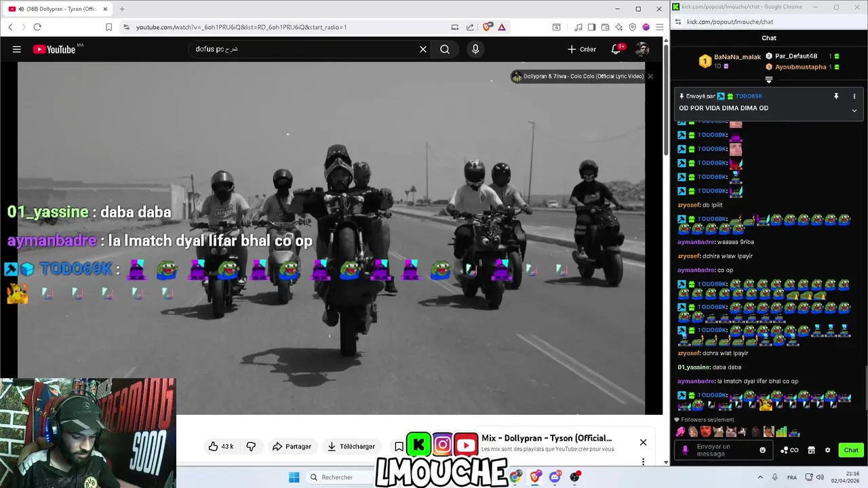Open BaNaNa_malak in the gift leaderboard
This screenshot has width=868, height=488.
click(736, 57)
